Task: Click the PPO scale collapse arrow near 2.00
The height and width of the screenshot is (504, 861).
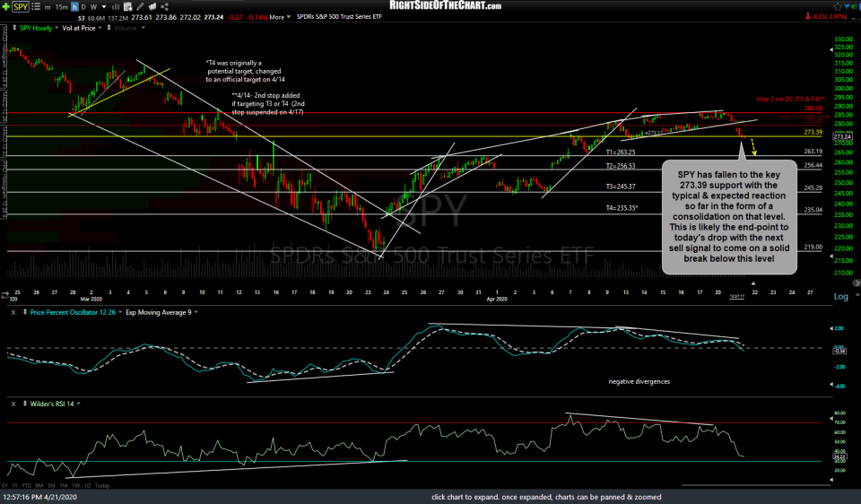Action: click(x=831, y=328)
